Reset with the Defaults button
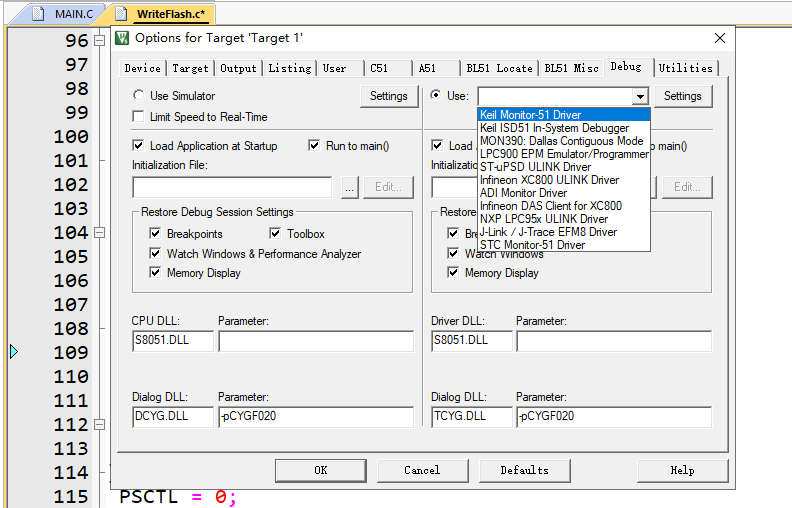 click(525, 471)
